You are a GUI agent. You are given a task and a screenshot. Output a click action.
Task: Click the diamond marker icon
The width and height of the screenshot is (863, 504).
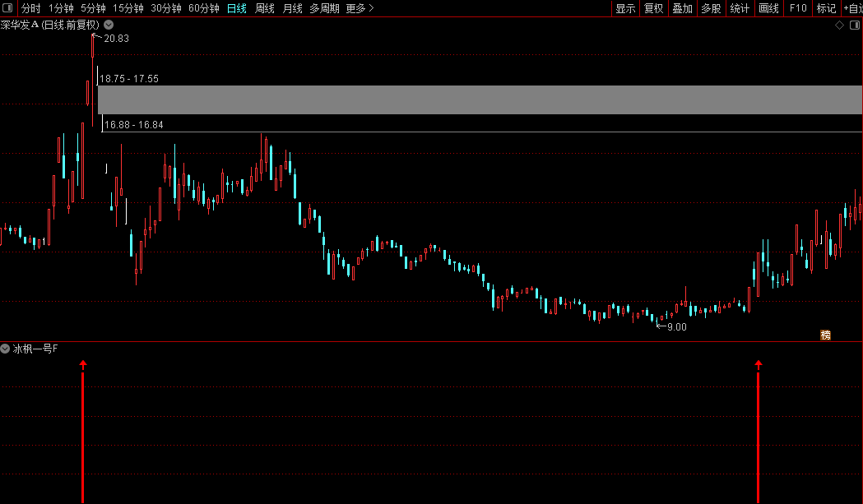tap(839, 25)
